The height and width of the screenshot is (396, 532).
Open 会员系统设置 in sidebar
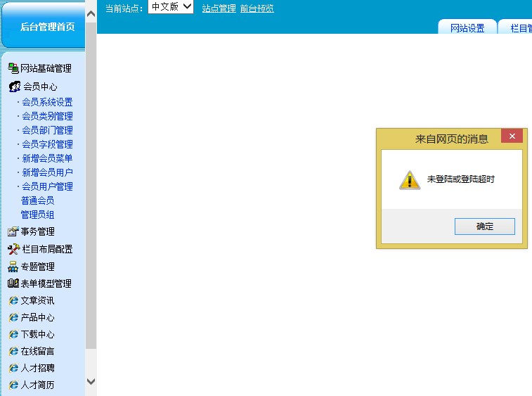point(47,102)
